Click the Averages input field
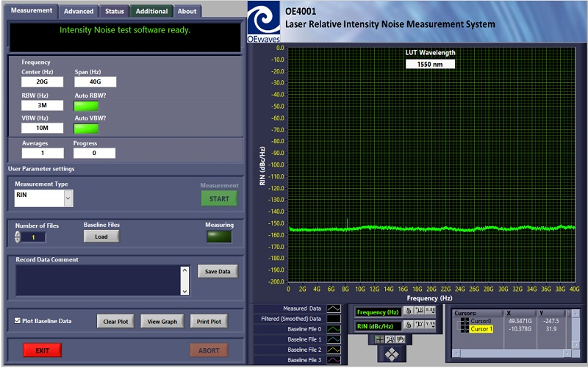 pyautogui.click(x=43, y=153)
